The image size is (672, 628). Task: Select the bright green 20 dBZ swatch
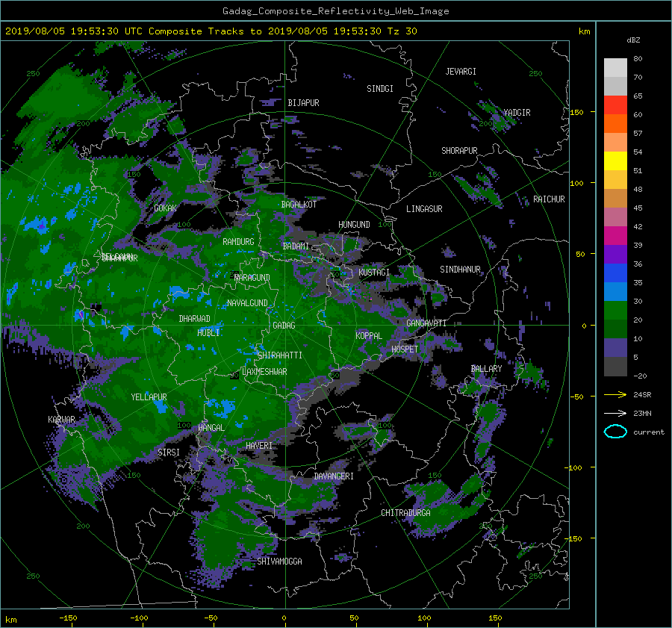click(615, 310)
